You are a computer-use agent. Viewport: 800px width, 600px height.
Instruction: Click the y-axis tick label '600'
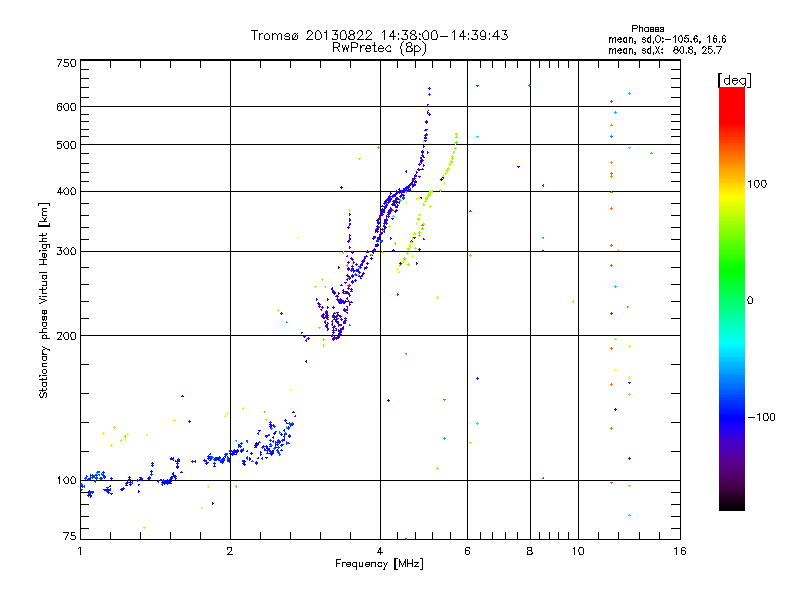pyautogui.click(x=66, y=107)
